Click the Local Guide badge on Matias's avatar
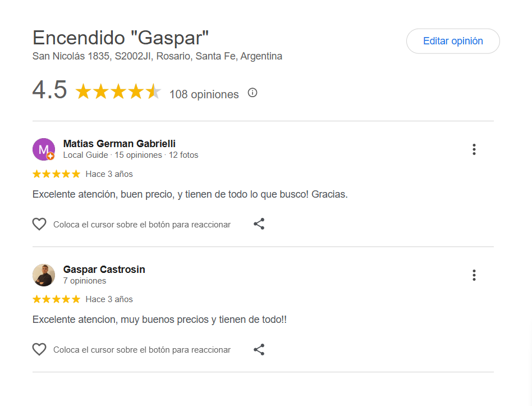The height and width of the screenshot is (406, 532). [51, 156]
